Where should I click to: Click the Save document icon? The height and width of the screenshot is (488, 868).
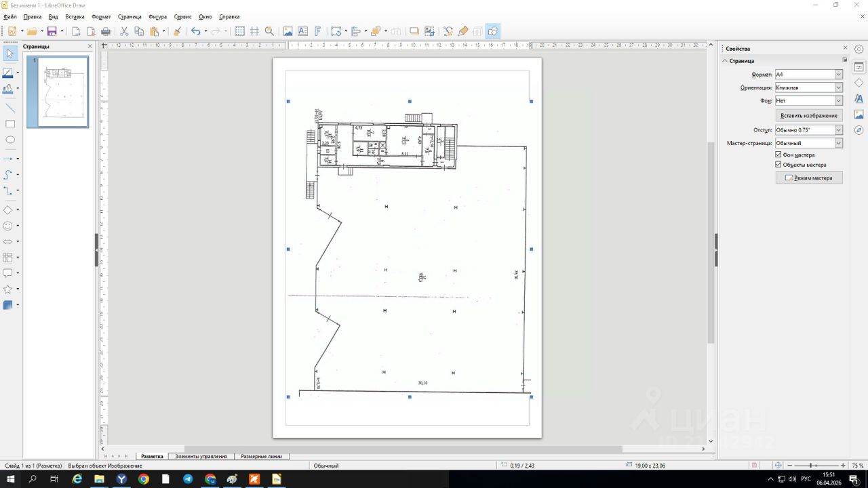52,31
